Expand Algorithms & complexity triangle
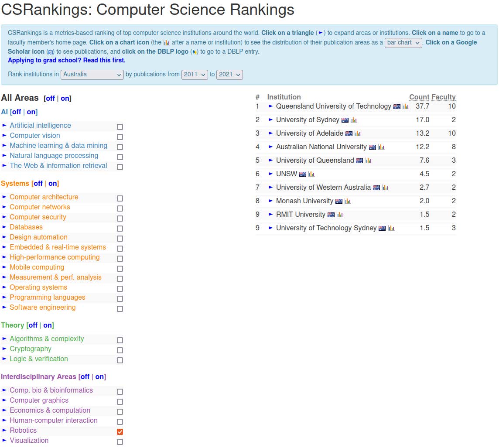Viewport: 499px width, 448px height. [4, 339]
